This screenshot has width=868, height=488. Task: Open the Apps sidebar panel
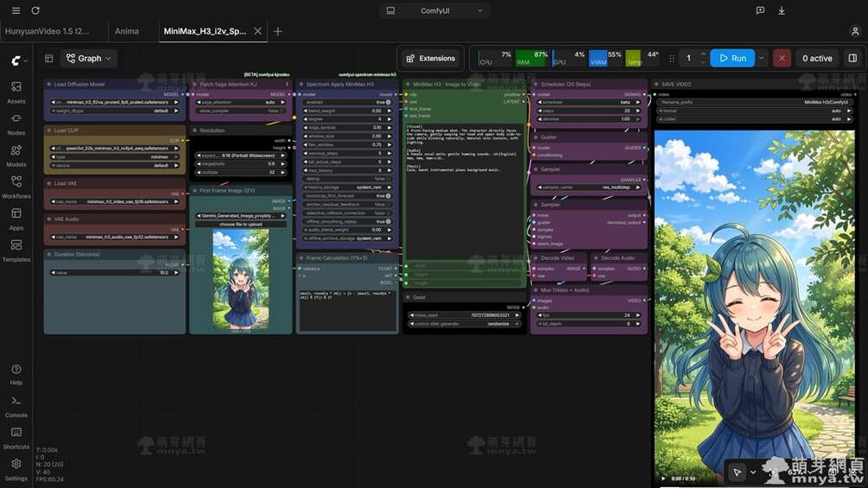pos(16,219)
